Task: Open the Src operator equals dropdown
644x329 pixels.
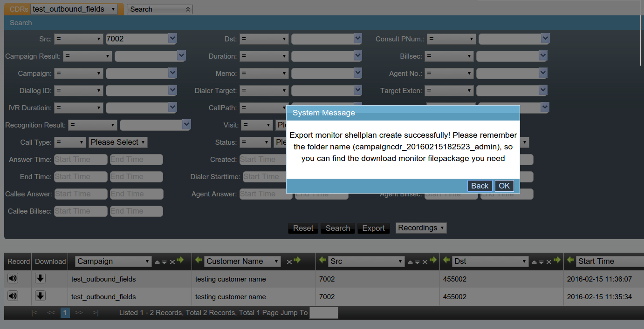Action: (x=78, y=39)
